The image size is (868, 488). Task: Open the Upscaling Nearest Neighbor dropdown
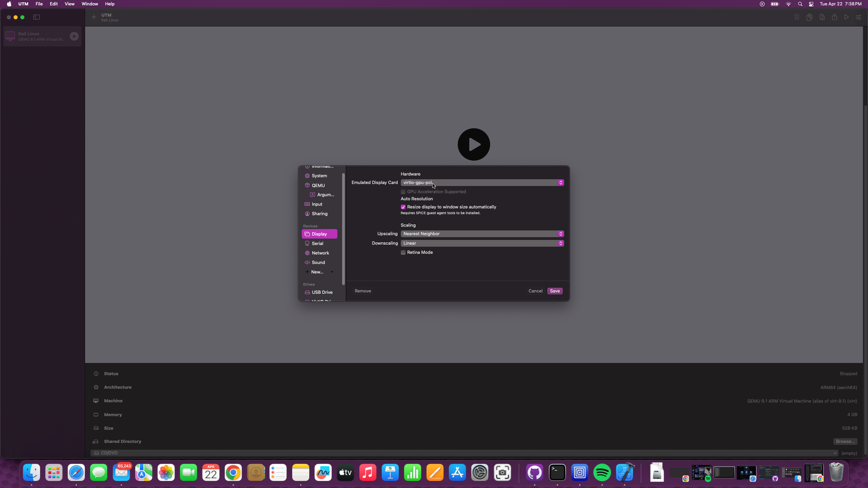(x=482, y=234)
